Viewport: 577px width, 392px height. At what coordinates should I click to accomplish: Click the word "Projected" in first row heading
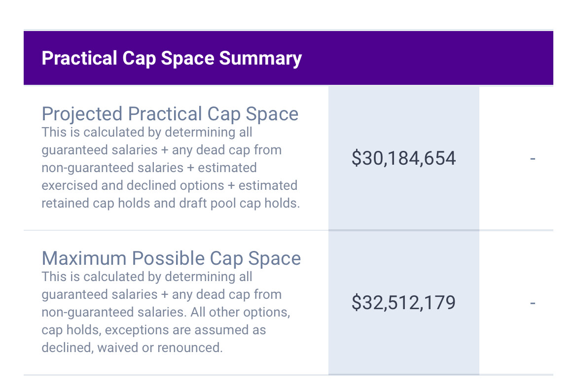(82, 114)
